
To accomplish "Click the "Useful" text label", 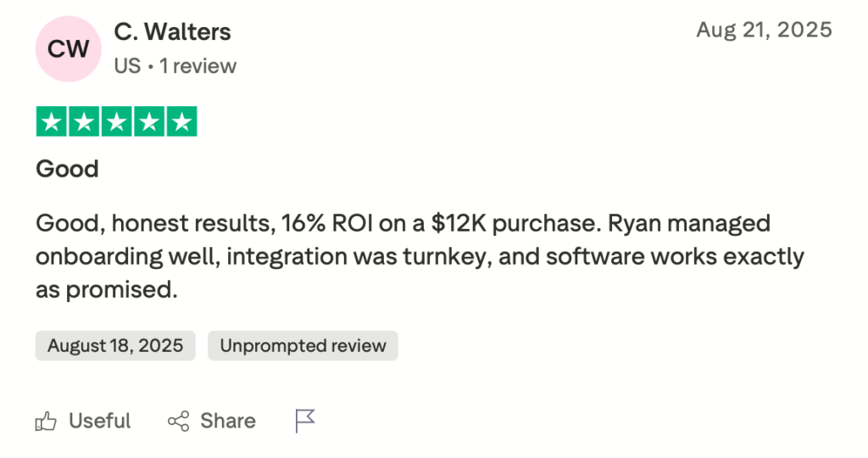I will (99, 421).
